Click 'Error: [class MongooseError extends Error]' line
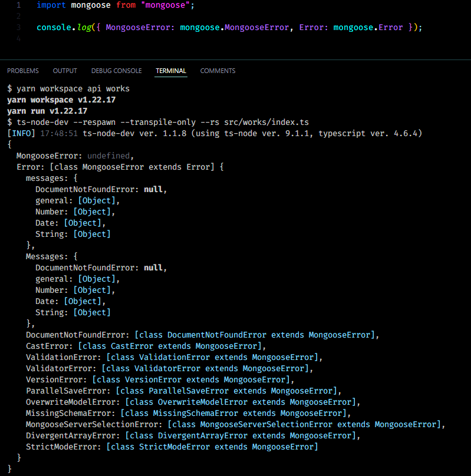The height and width of the screenshot is (476, 471). 120,167
